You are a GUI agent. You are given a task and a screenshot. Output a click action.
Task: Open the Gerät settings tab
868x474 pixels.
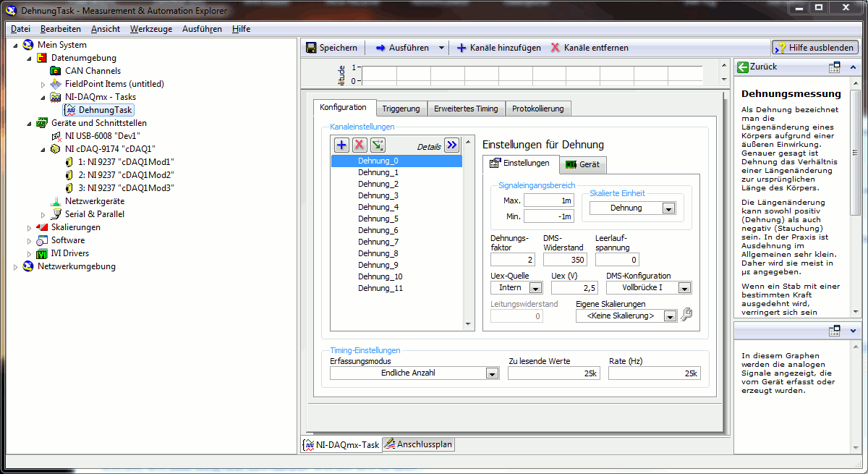tap(582, 164)
